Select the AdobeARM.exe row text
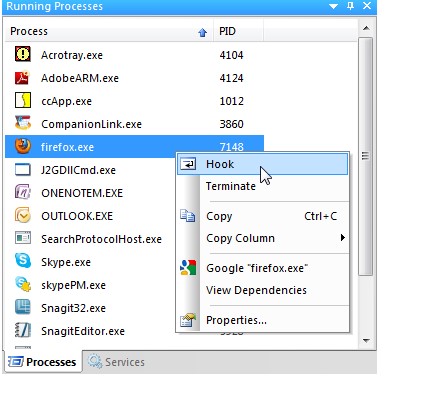This screenshot has width=426, height=394. pos(80,78)
